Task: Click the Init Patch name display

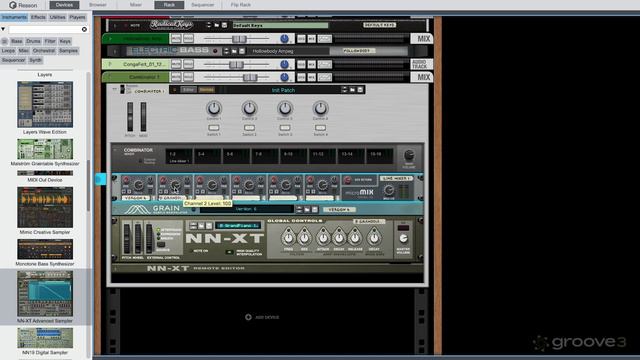Action: click(283, 90)
